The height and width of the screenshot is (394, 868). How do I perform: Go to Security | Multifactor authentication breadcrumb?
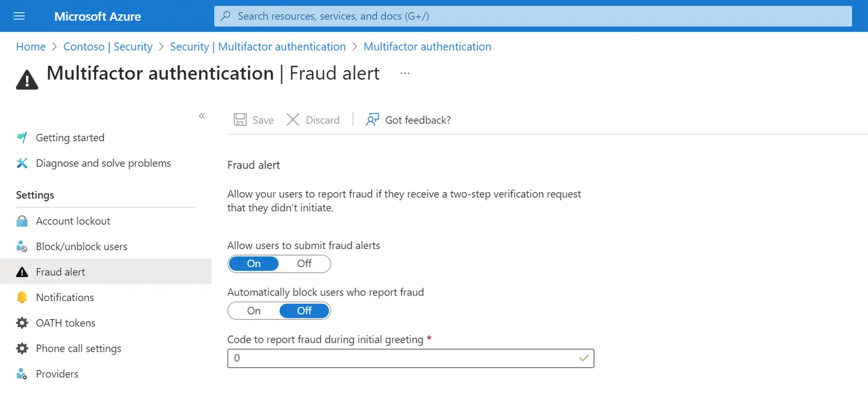[258, 46]
